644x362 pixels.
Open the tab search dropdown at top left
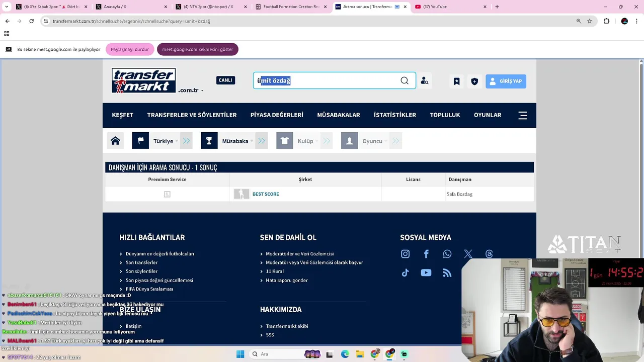[x=7, y=7]
